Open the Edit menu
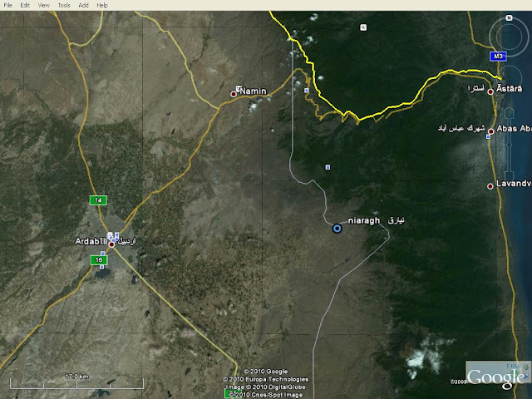Viewport: 532px width, 399px height. coord(25,5)
